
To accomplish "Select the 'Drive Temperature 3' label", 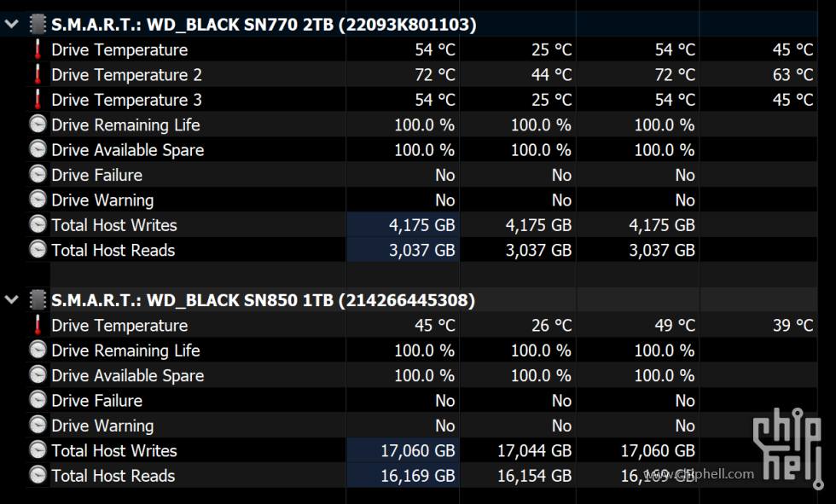I will (x=126, y=100).
